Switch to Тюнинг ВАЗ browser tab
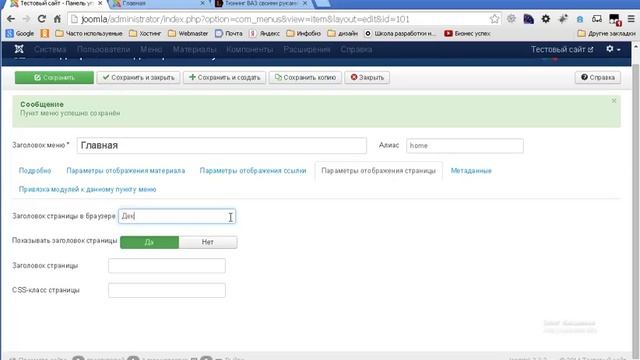The image size is (640, 360). click(261, 4)
